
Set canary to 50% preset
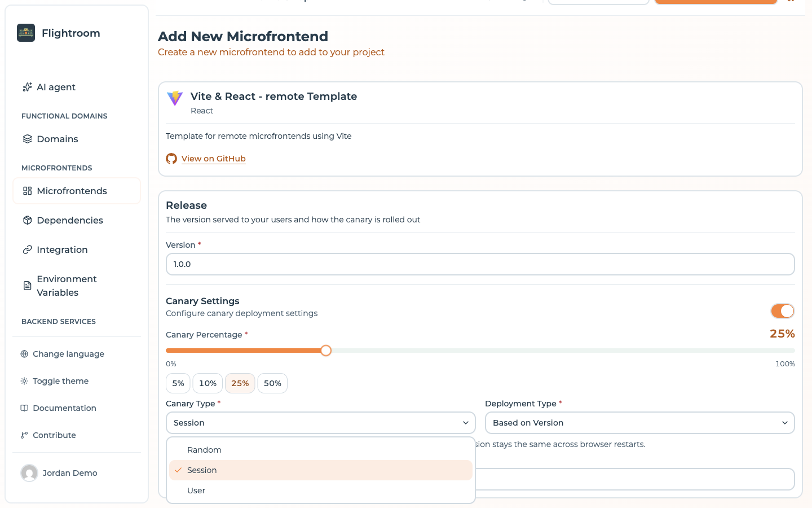tap(272, 383)
